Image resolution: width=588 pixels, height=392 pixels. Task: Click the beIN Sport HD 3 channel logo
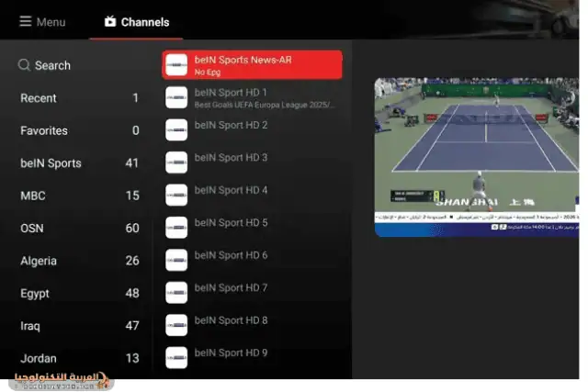[x=176, y=162]
